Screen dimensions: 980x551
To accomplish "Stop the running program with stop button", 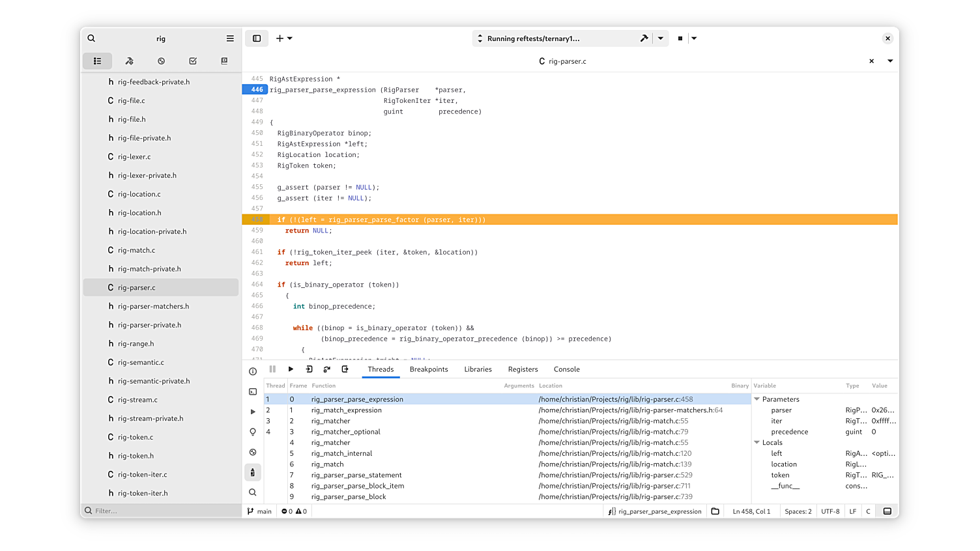I will (x=680, y=38).
